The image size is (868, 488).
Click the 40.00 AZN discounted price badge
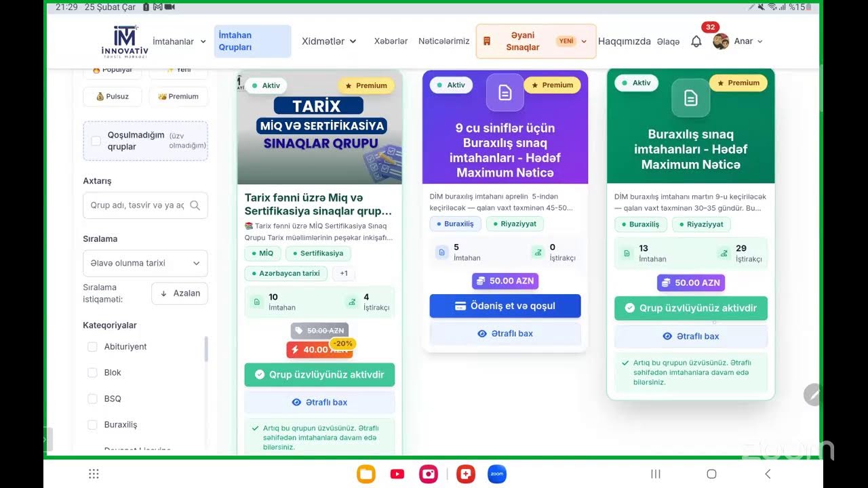point(319,350)
